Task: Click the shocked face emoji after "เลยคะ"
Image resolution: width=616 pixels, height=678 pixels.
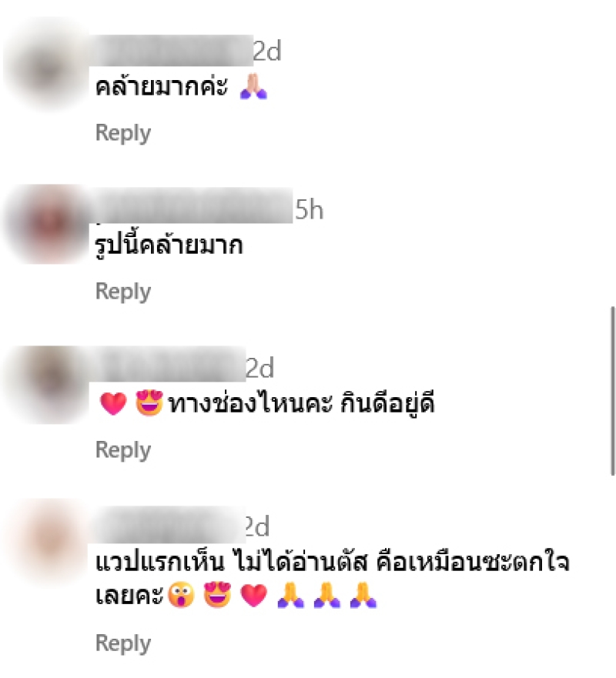Action: pos(181,595)
